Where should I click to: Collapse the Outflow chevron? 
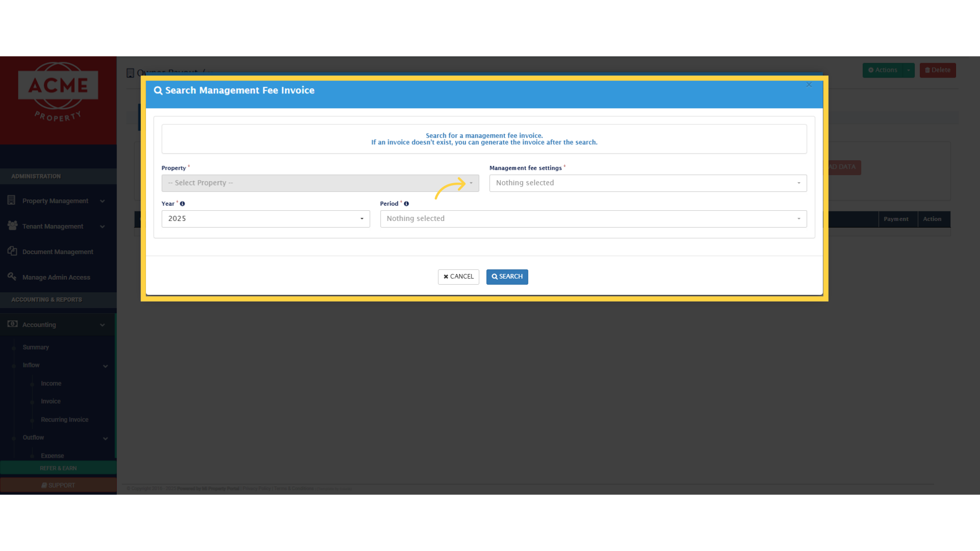106,438
